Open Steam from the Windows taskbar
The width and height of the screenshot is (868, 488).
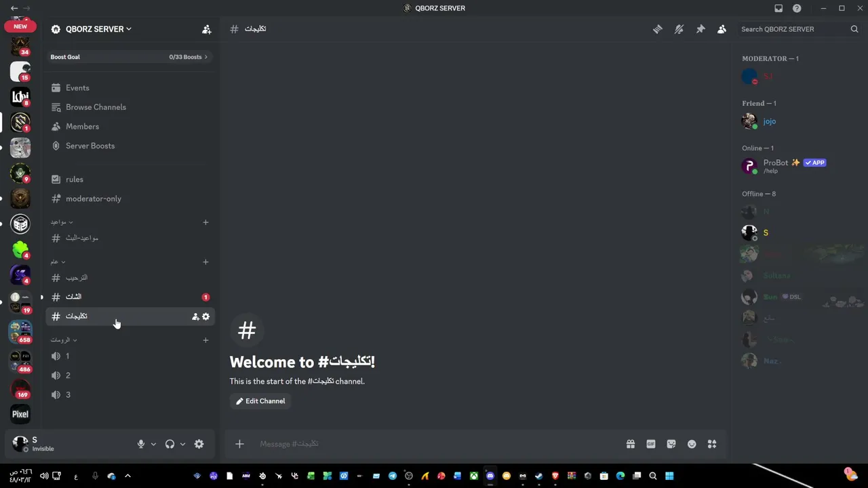point(539,476)
